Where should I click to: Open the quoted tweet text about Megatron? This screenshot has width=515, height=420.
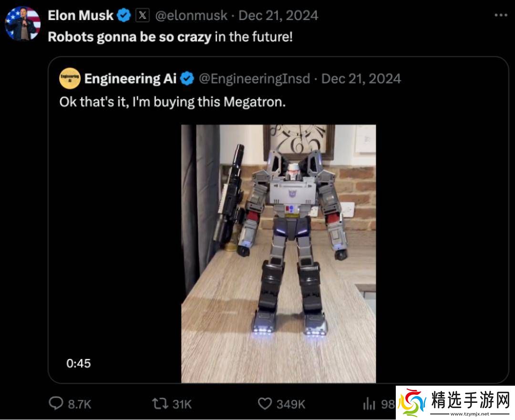(x=172, y=102)
